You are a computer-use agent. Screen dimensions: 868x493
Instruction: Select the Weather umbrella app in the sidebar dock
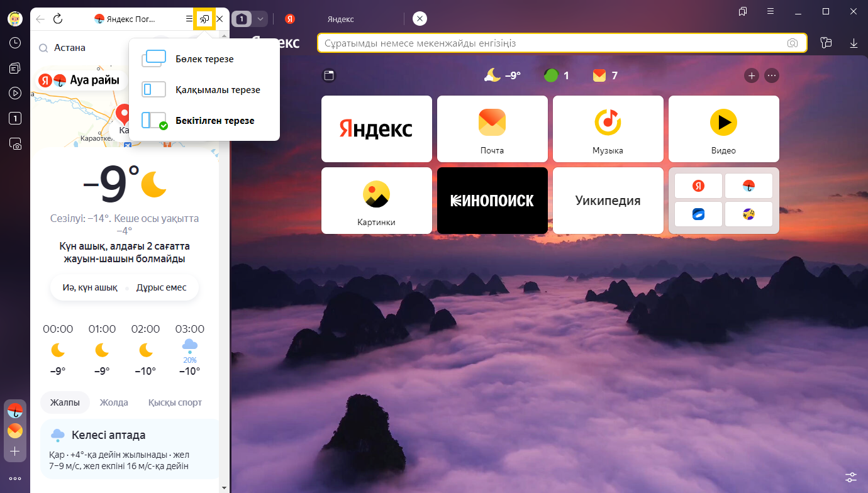[15, 411]
